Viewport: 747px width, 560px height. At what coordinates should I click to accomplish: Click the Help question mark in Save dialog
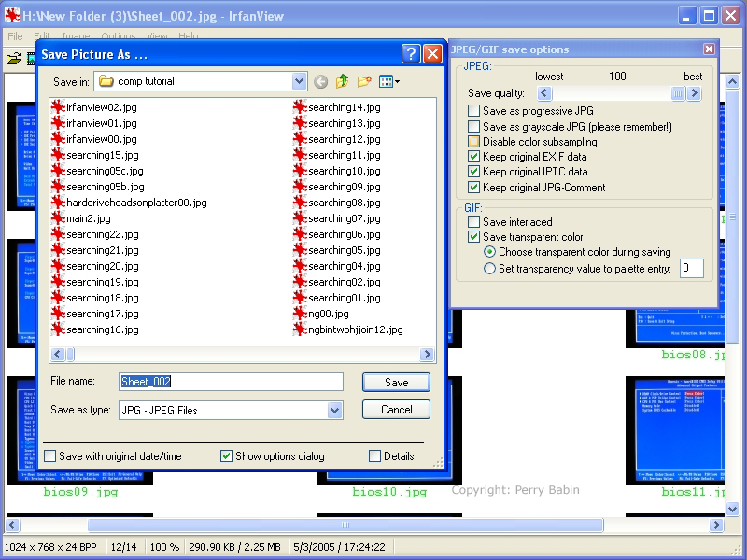click(x=411, y=54)
